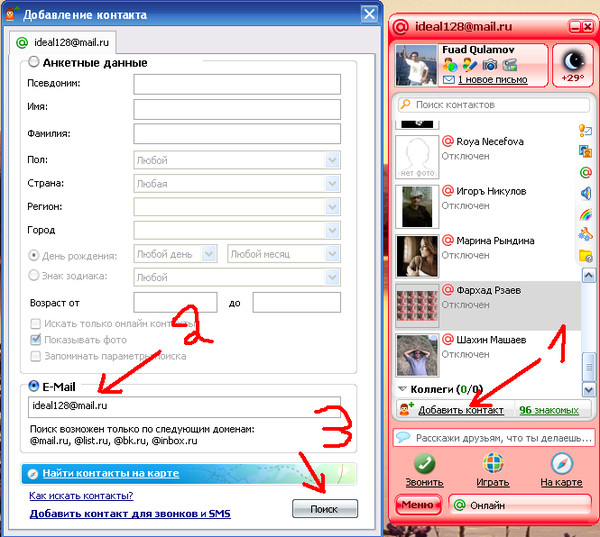Click the @ icon beside Roya Necefova

448,141
